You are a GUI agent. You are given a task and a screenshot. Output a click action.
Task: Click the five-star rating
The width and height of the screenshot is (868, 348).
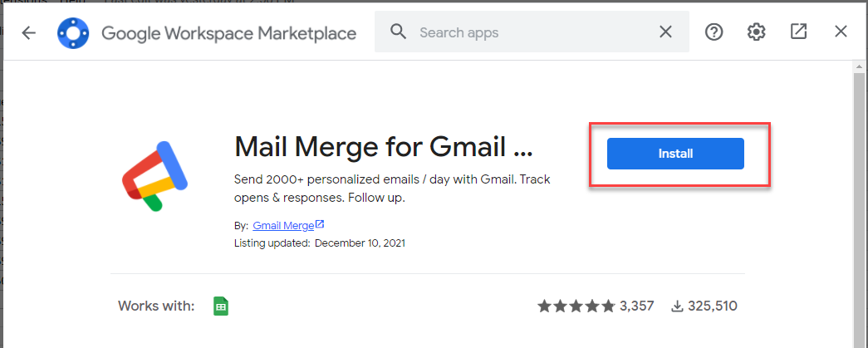(x=576, y=306)
